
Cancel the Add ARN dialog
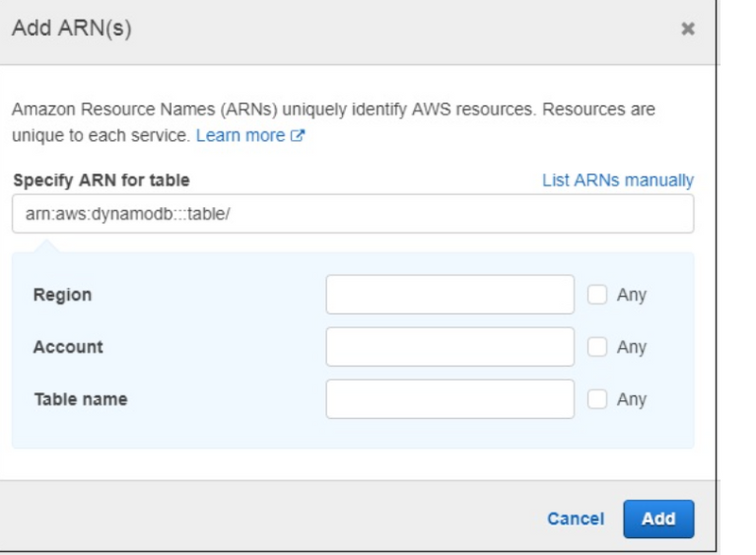point(576,519)
